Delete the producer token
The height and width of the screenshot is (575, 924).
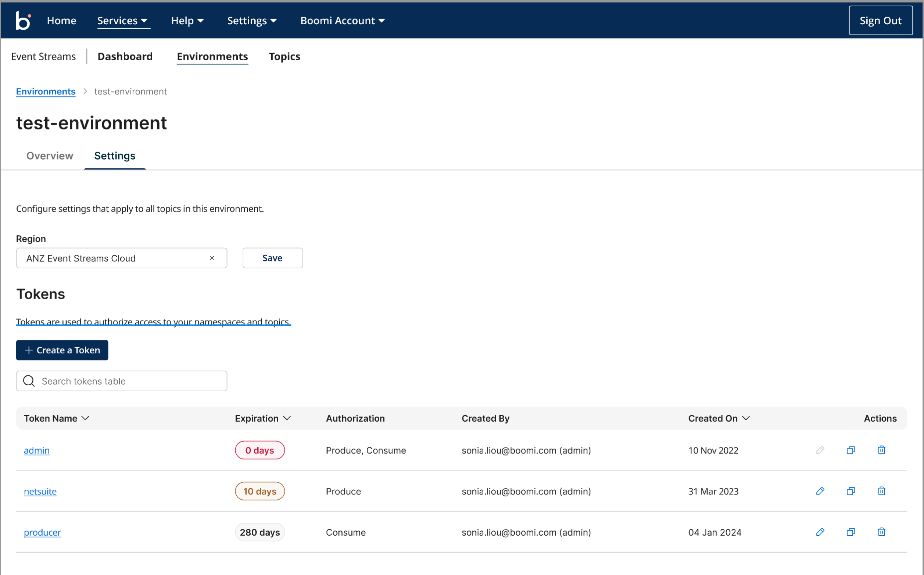(881, 532)
